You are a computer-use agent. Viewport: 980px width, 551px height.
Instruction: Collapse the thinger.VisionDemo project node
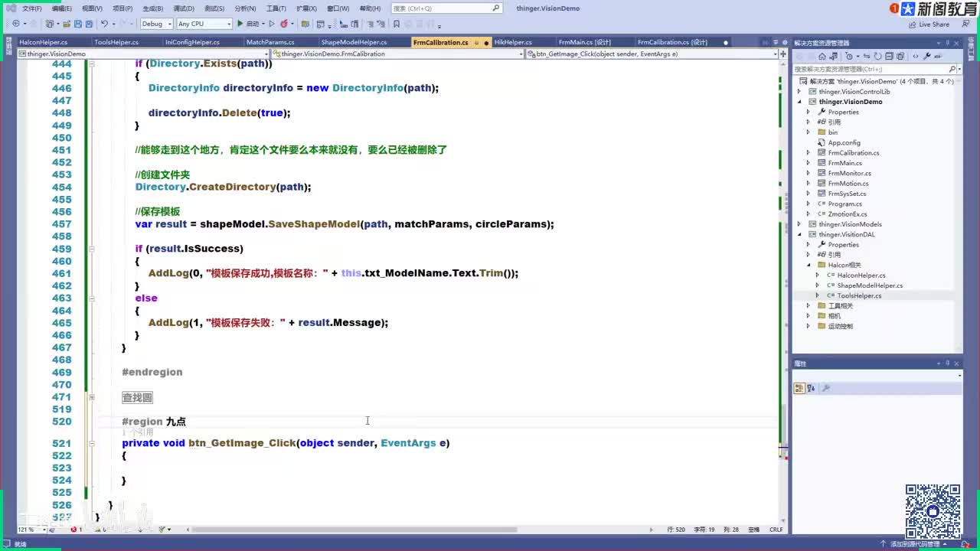point(799,102)
